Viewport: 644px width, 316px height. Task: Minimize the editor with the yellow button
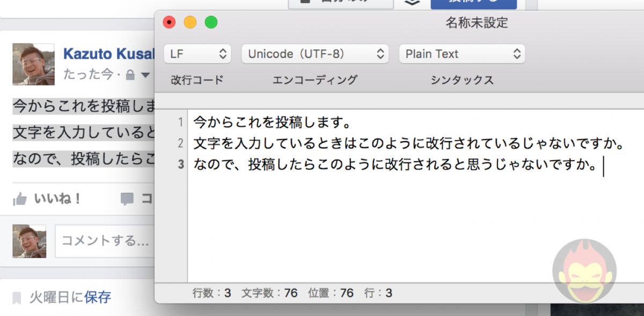click(x=190, y=23)
